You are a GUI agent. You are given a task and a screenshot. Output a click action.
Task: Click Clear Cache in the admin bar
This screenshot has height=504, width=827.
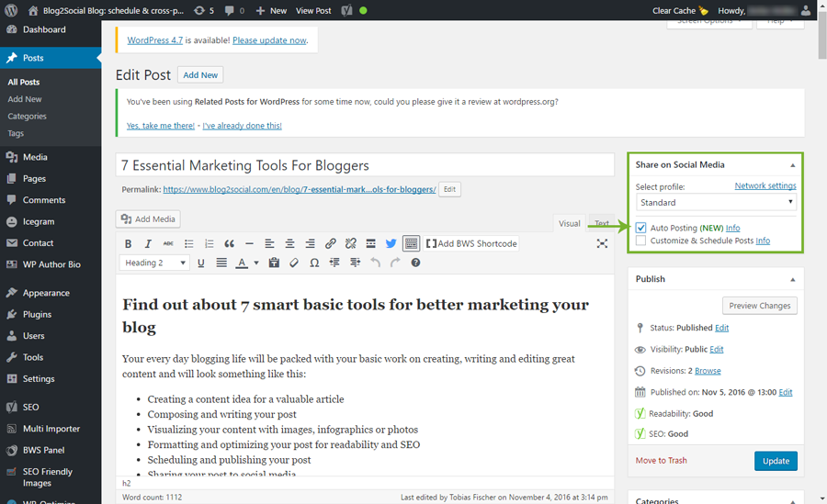[680, 10]
